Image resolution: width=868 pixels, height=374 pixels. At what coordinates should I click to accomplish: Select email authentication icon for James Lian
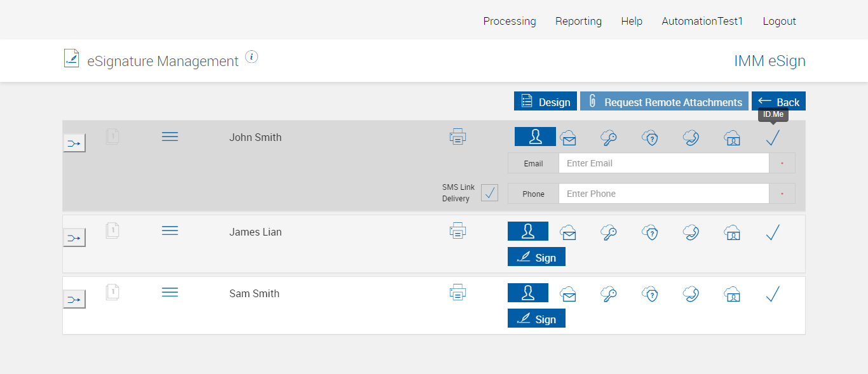point(568,233)
